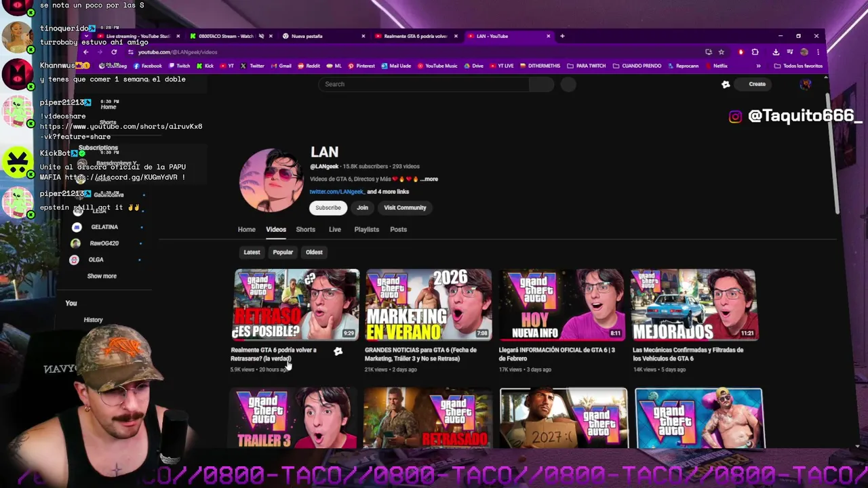The width and height of the screenshot is (868, 488).
Task: Open the Twitch bookmark
Action: pos(179,66)
